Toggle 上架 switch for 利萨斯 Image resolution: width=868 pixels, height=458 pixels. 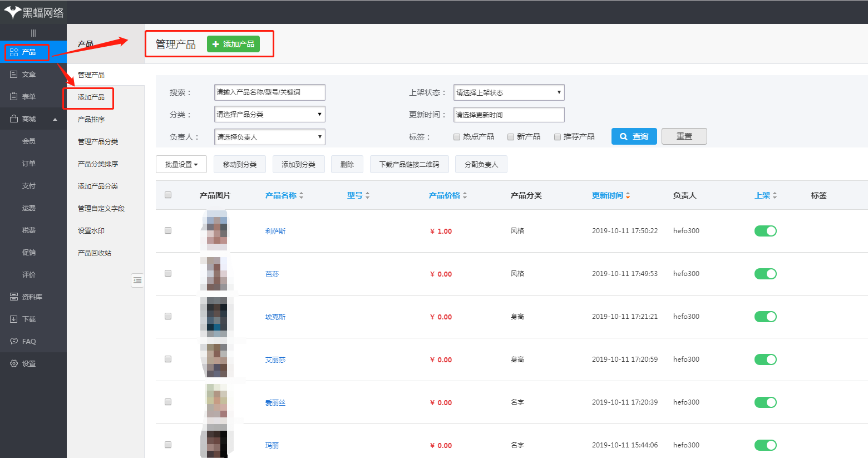(x=765, y=230)
